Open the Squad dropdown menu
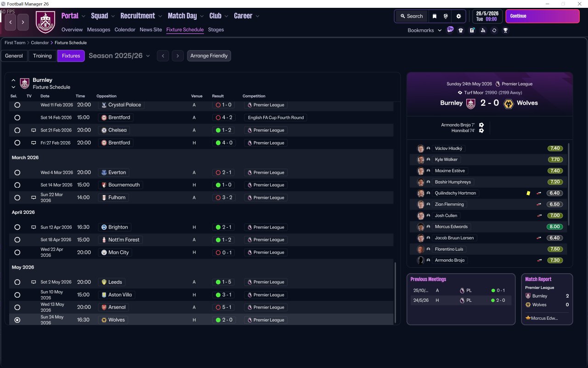The width and height of the screenshot is (588, 368). click(x=103, y=16)
